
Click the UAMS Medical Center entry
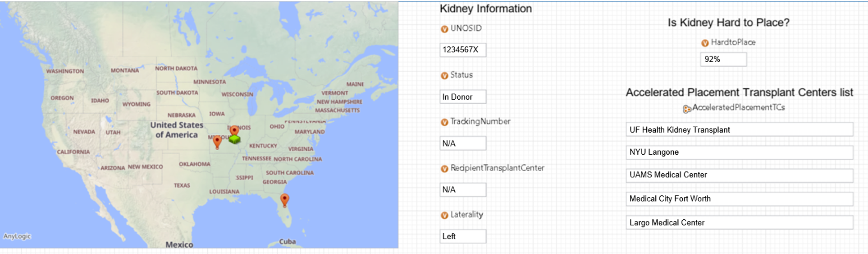pyautogui.click(x=739, y=175)
